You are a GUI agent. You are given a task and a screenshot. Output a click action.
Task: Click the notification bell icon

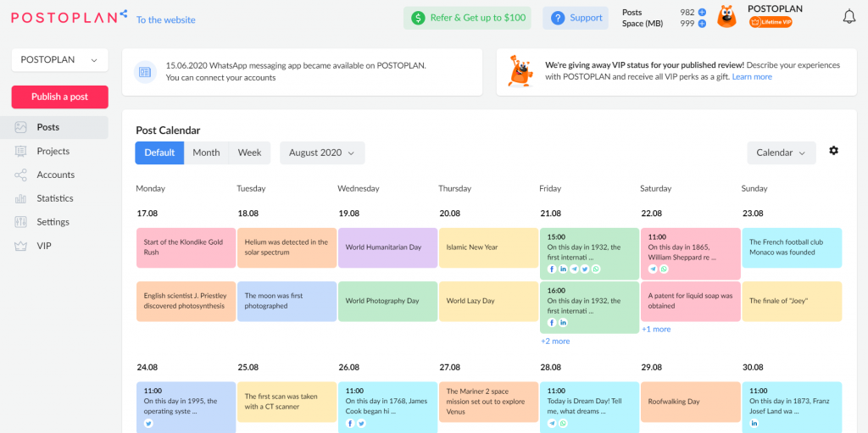pyautogui.click(x=849, y=17)
